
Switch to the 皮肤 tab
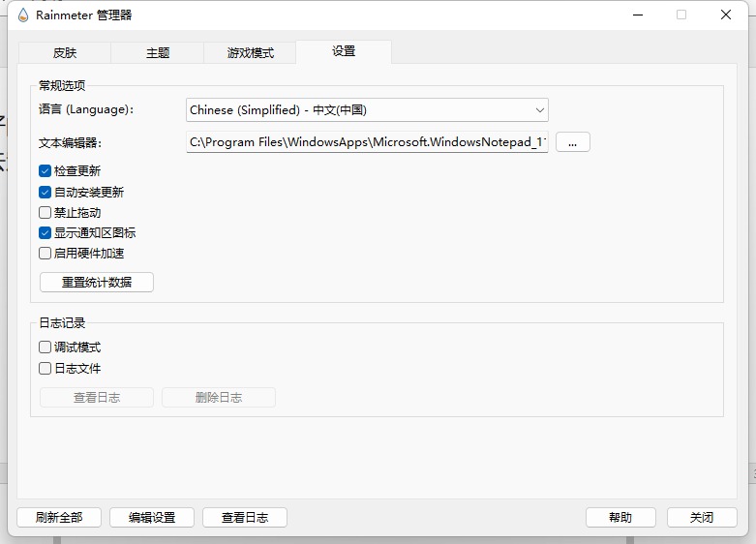click(64, 53)
